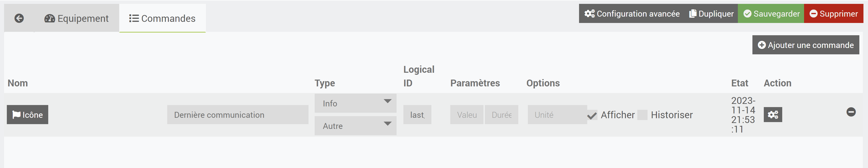Click the Dernière communication name field
Screen dimensions: 868x168
(238, 115)
